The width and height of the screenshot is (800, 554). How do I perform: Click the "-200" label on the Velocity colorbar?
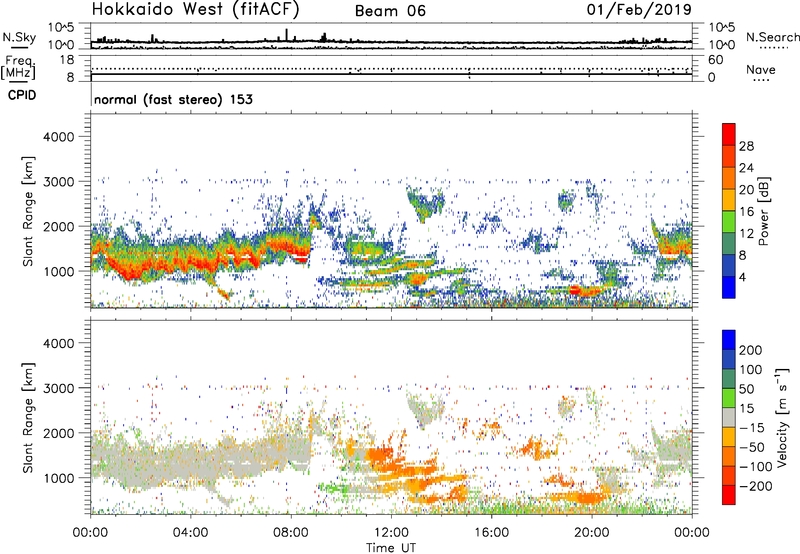click(755, 486)
